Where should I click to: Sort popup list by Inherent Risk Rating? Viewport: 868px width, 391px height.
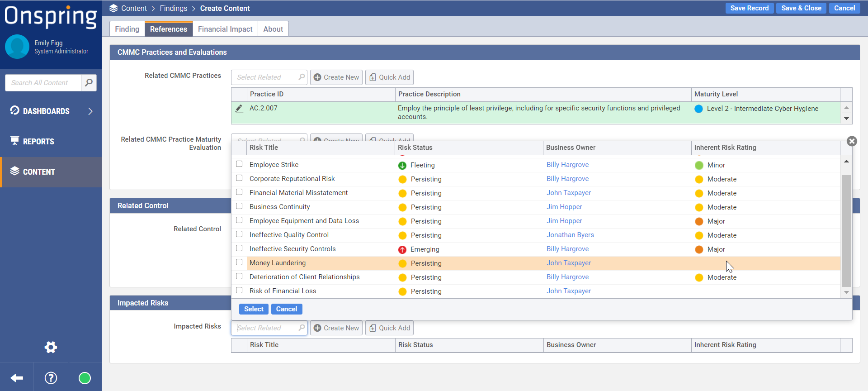tap(766, 148)
